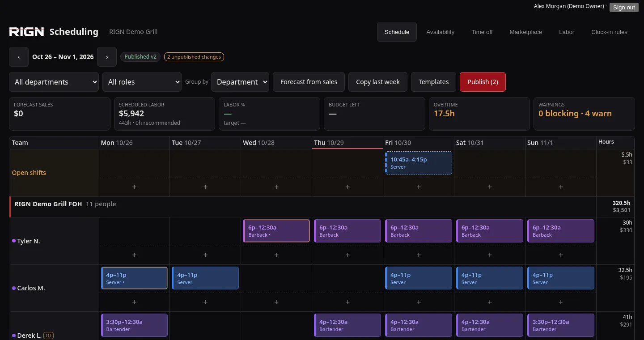
Task: Sign out of the account
Action: click(x=624, y=7)
